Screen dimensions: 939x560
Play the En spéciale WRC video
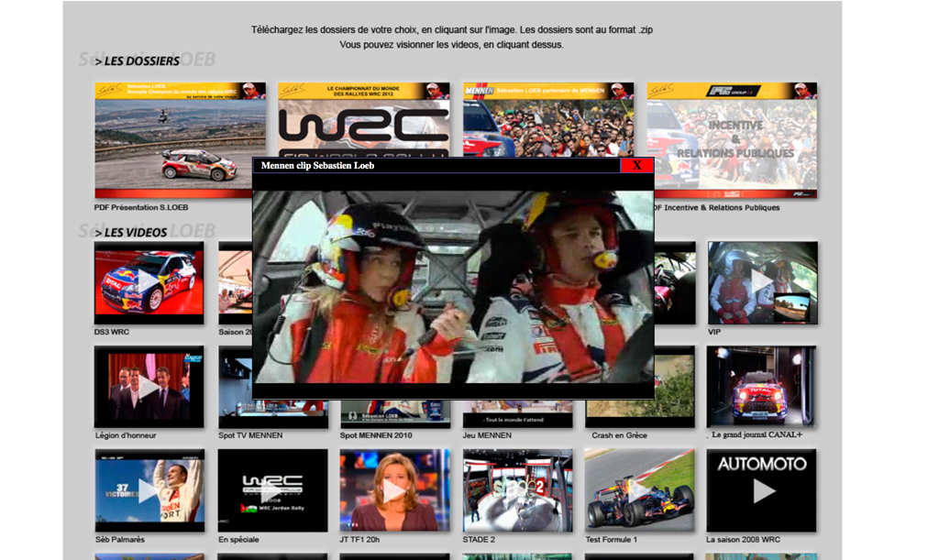[272, 490]
